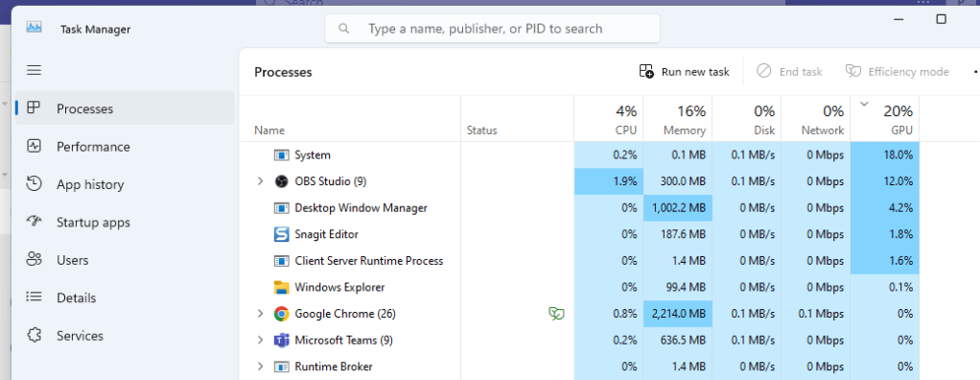The width and height of the screenshot is (980, 380).
Task: Open the hamburger navigation menu
Action: 34,70
